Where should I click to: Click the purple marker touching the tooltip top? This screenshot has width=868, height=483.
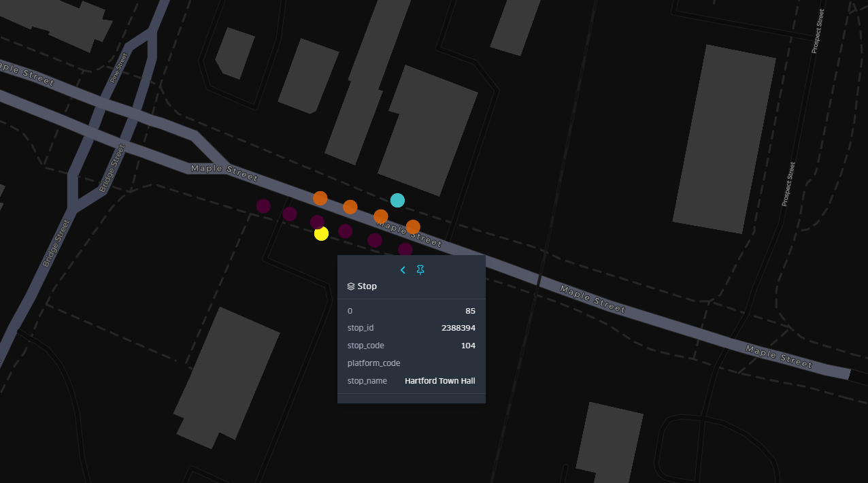point(405,249)
